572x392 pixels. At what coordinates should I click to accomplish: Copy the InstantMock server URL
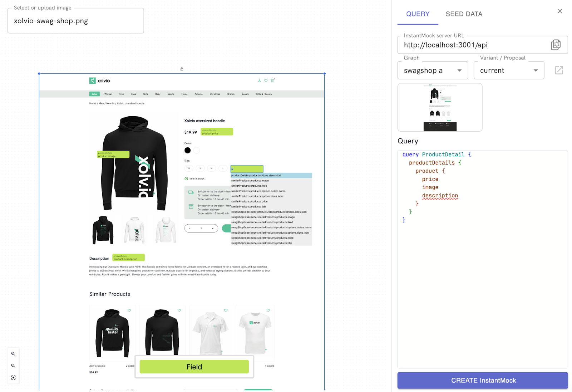tap(556, 45)
